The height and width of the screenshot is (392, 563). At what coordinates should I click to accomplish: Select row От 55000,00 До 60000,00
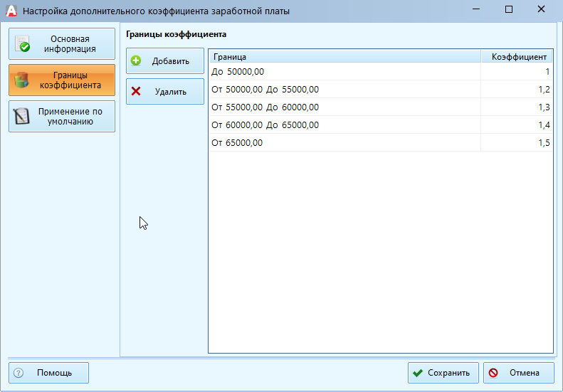[344, 107]
